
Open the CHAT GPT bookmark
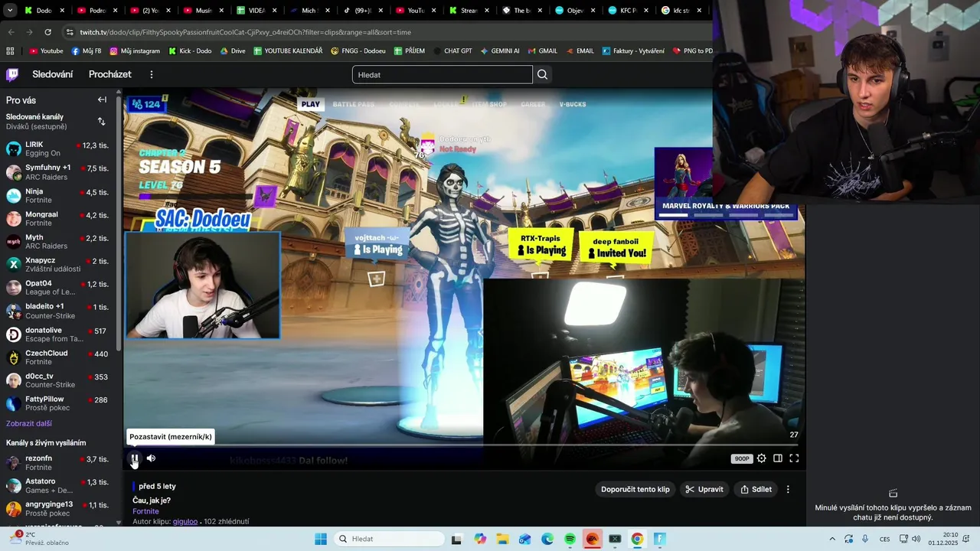tap(452, 51)
